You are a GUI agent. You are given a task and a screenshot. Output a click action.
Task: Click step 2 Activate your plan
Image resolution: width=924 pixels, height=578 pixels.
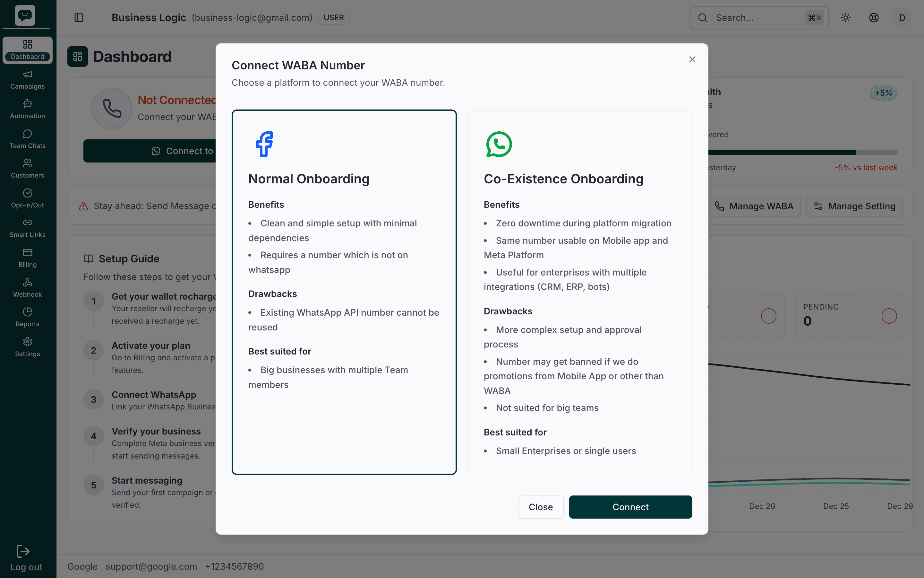click(150, 357)
